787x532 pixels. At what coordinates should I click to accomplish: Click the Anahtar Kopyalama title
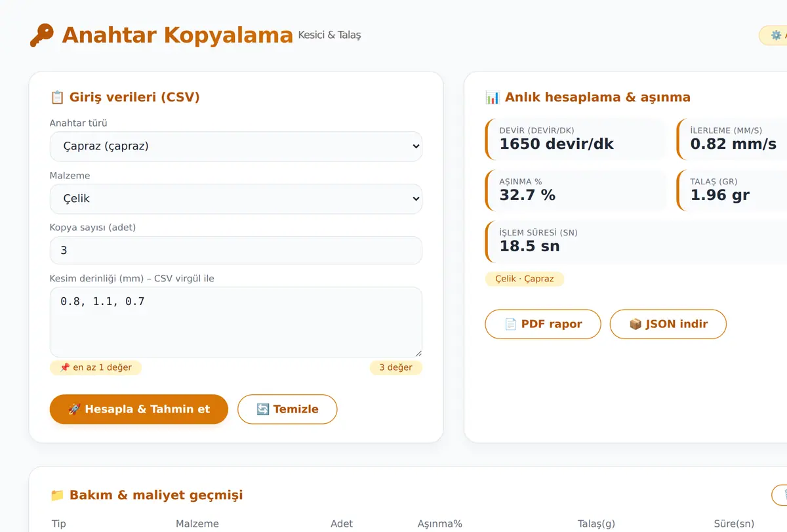click(177, 35)
